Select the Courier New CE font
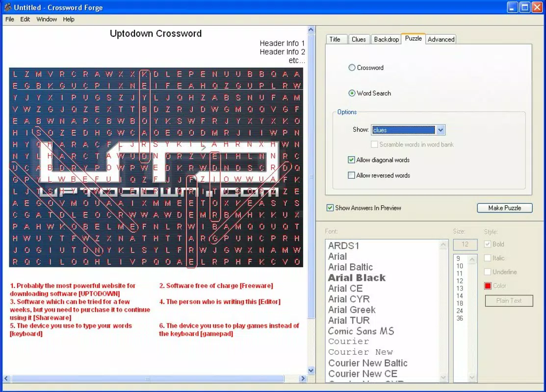The height and width of the screenshot is (392, 546). pyautogui.click(x=363, y=373)
